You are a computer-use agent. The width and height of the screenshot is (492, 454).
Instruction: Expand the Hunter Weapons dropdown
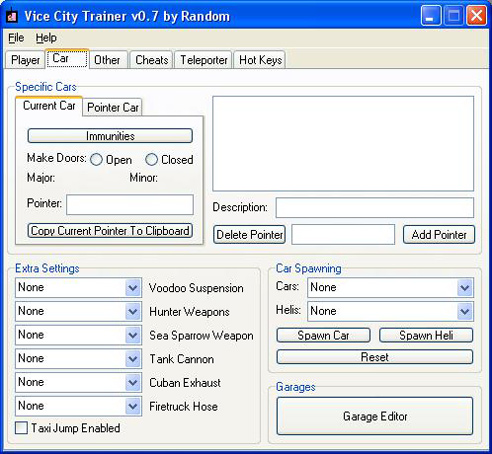click(x=78, y=311)
